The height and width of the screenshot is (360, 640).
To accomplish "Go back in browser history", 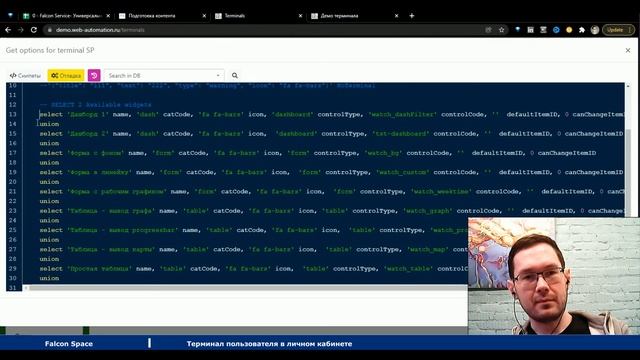I will point(8,30).
